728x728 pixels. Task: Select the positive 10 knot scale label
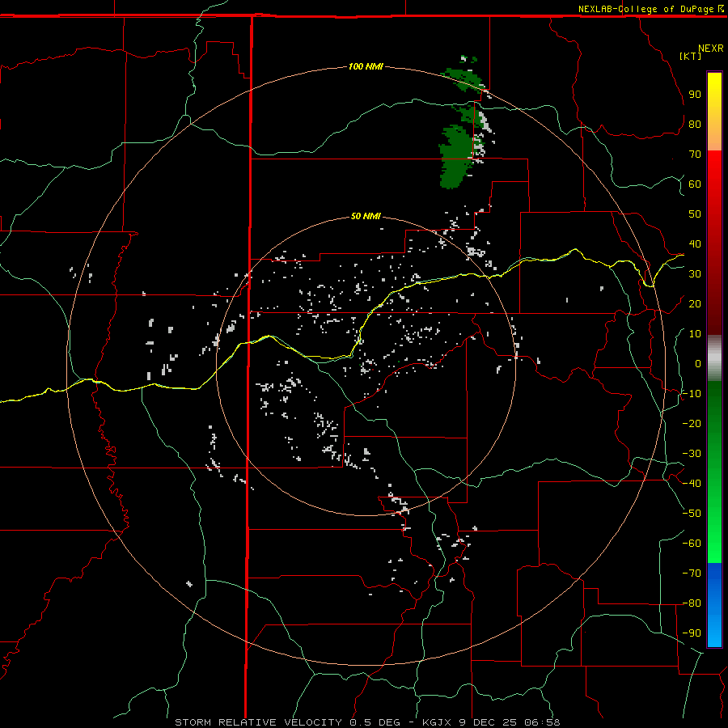(x=695, y=334)
